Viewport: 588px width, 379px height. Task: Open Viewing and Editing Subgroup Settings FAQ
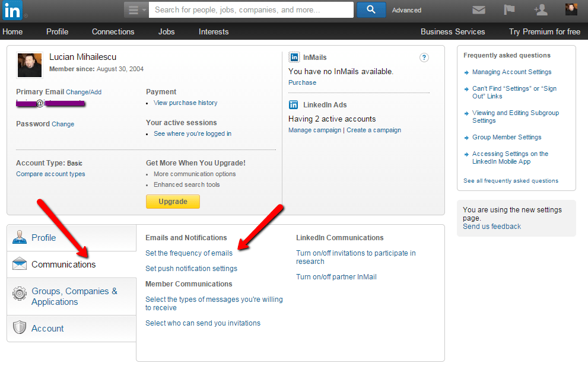pos(515,117)
